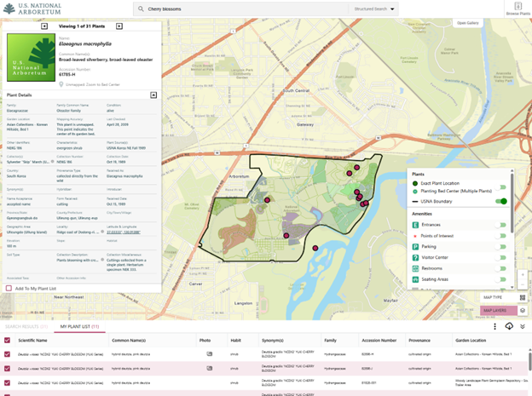
Task: Click the layers panel scroll-up arrow
Action: coord(512,171)
